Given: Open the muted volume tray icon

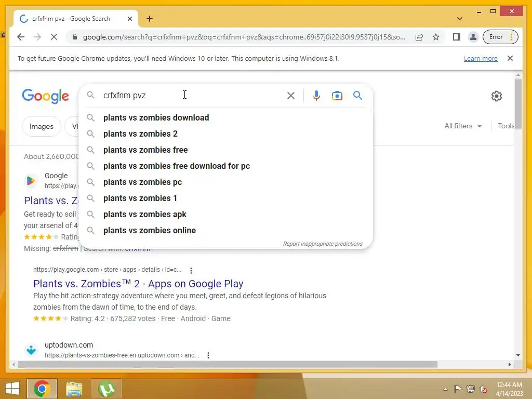Looking at the screenshot, I should [x=483, y=389].
